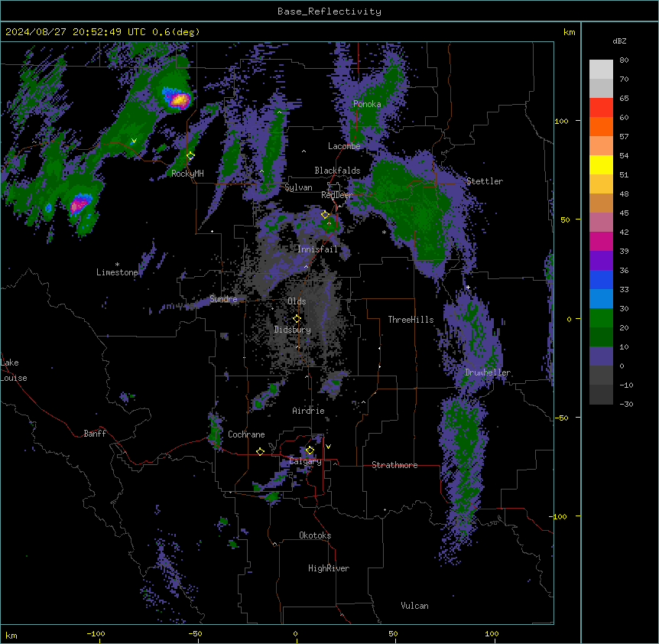
Task: Click the 80 value in the dBZ legend
Action: click(x=624, y=60)
